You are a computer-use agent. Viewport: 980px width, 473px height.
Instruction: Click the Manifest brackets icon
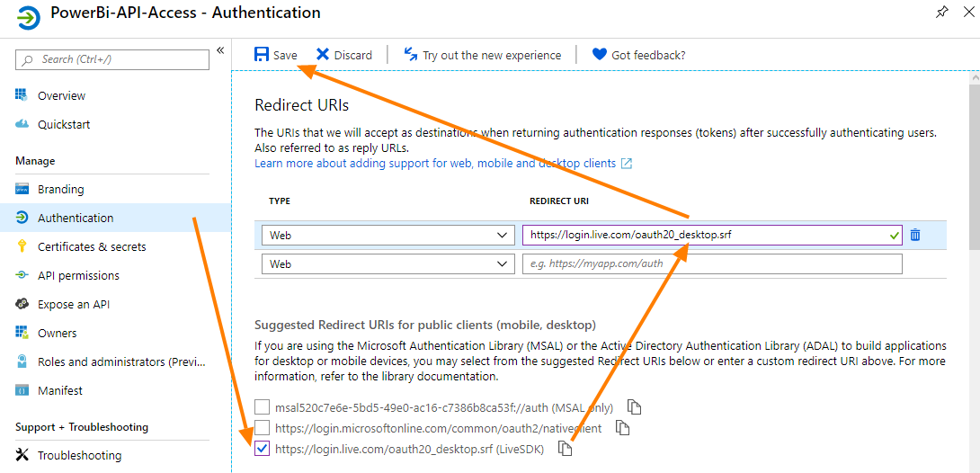(x=22, y=390)
